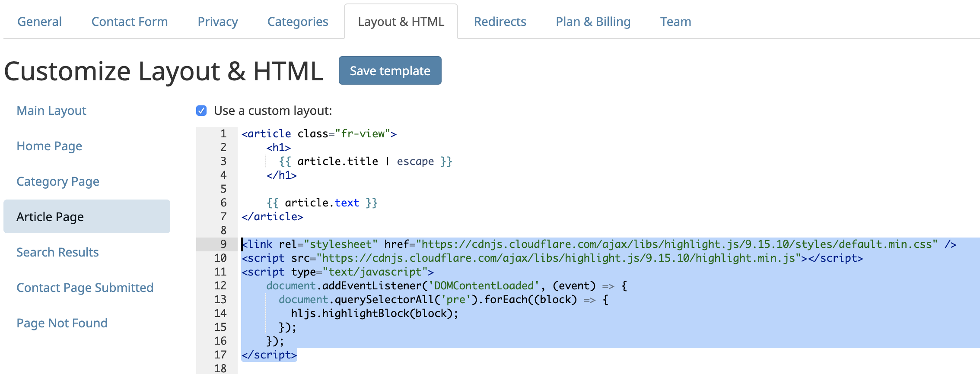Go to the Categories tab
The height and width of the screenshot is (374, 980).
pos(298,22)
